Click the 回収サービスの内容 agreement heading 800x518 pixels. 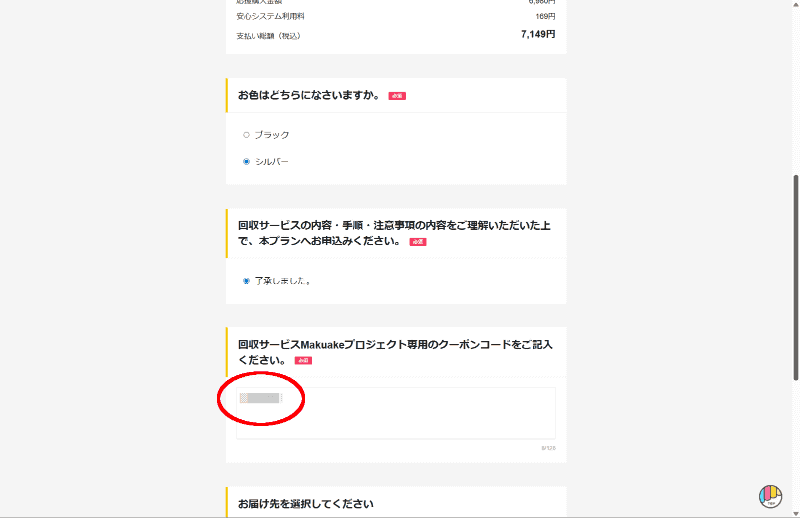(x=394, y=233)
